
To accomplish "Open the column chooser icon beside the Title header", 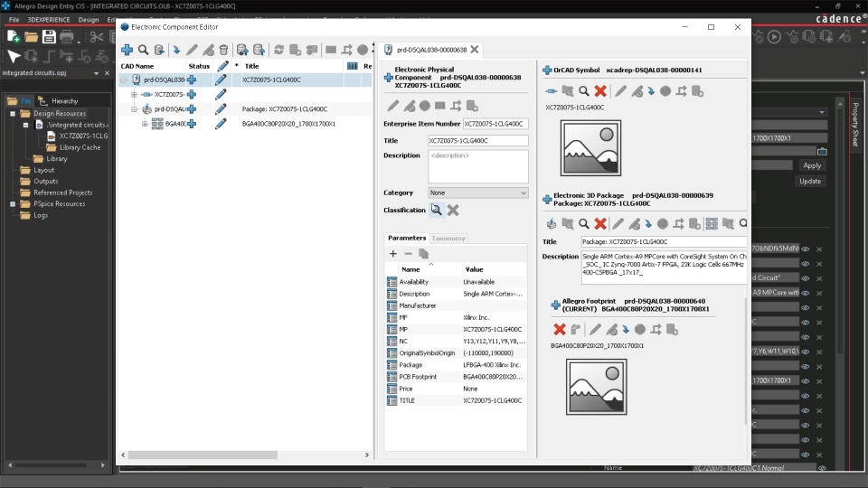I will pyautogui.click(x=352, y=66).
